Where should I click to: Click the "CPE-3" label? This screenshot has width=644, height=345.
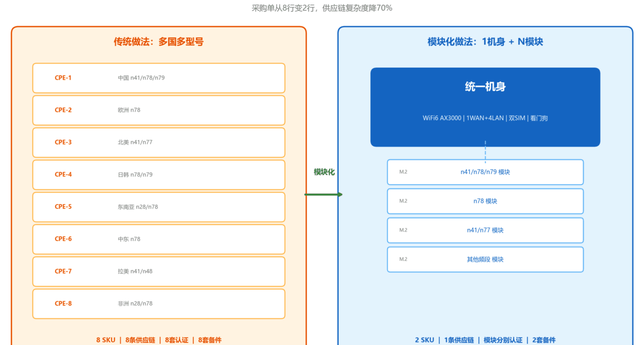63,142
